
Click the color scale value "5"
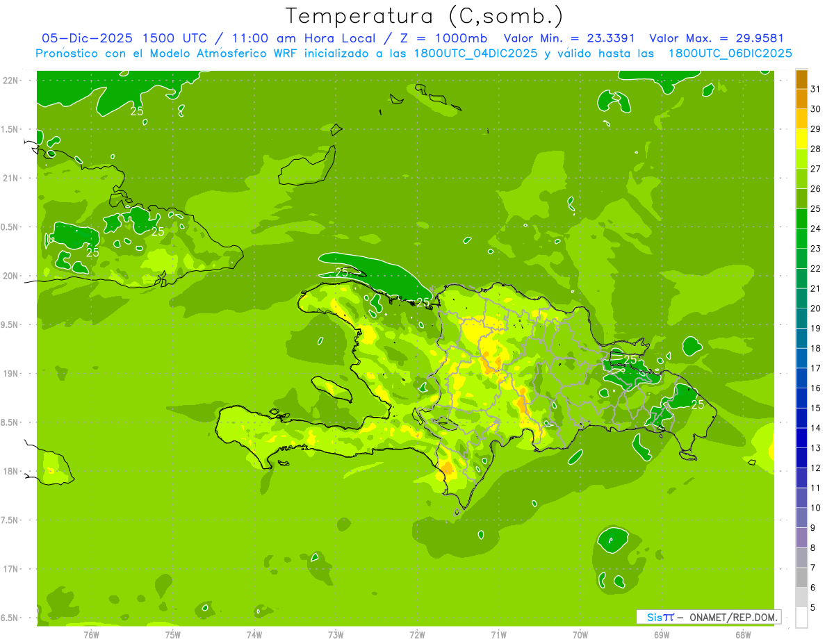[814, 608]
